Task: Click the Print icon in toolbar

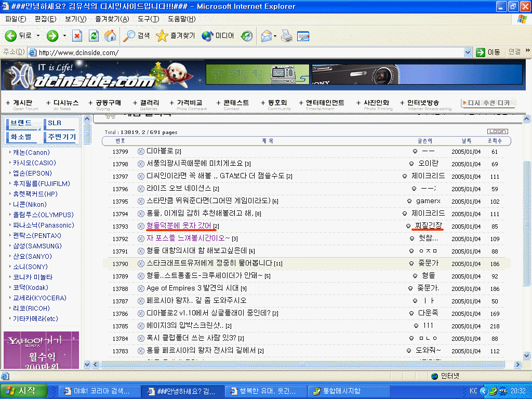Action: [x=286, y=36]
